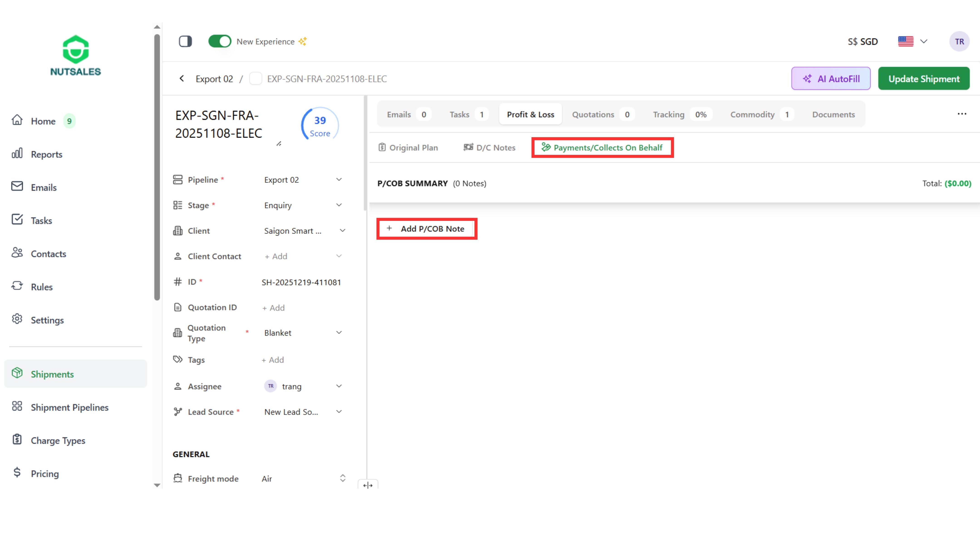Screen dimensions: 980x551
Task: Click the Add P/COB Note button
Action: [x=426, y=229]
